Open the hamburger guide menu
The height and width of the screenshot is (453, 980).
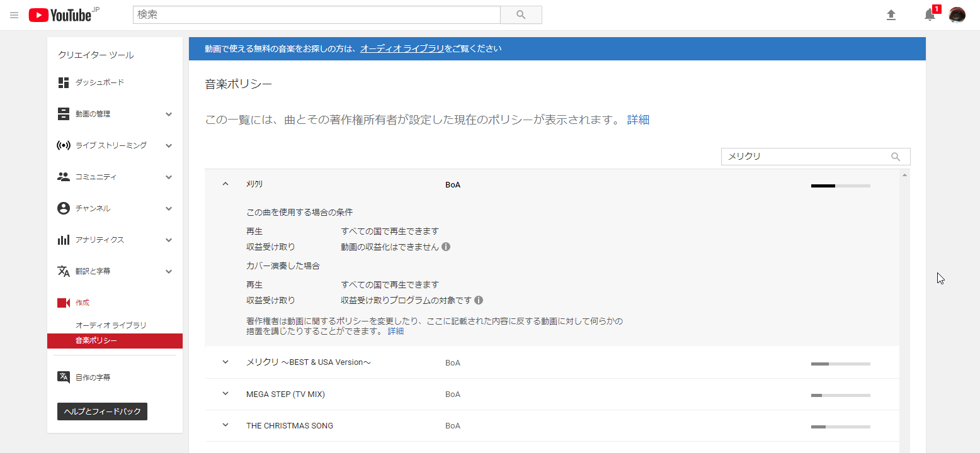14,15
